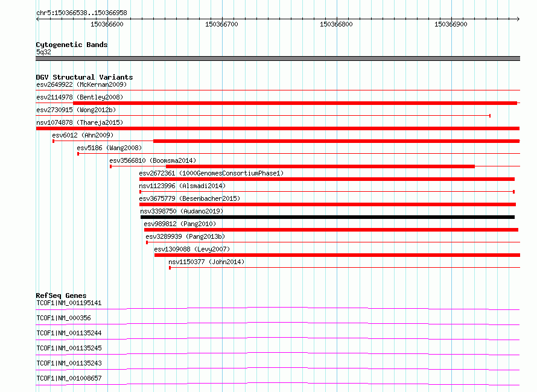Select the nsv1074878 thick red variant bar

click(x=278, y=128)
